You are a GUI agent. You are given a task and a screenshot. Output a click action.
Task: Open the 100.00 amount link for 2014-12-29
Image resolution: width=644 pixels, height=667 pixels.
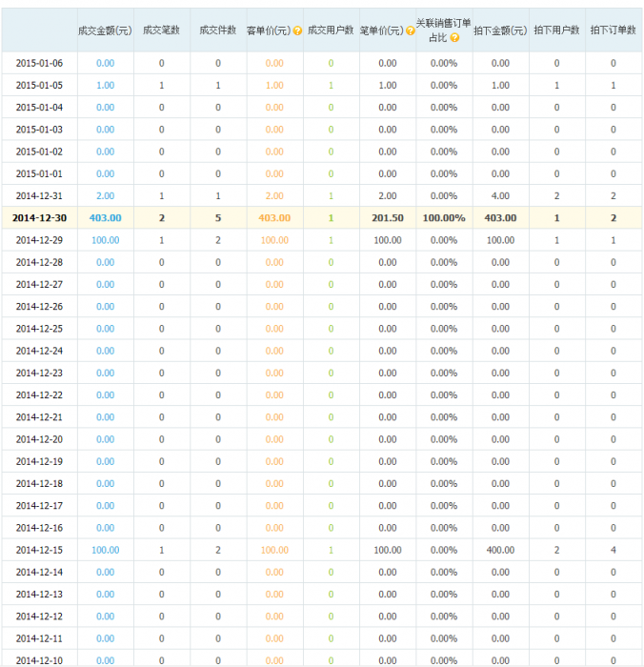point(105,240)
